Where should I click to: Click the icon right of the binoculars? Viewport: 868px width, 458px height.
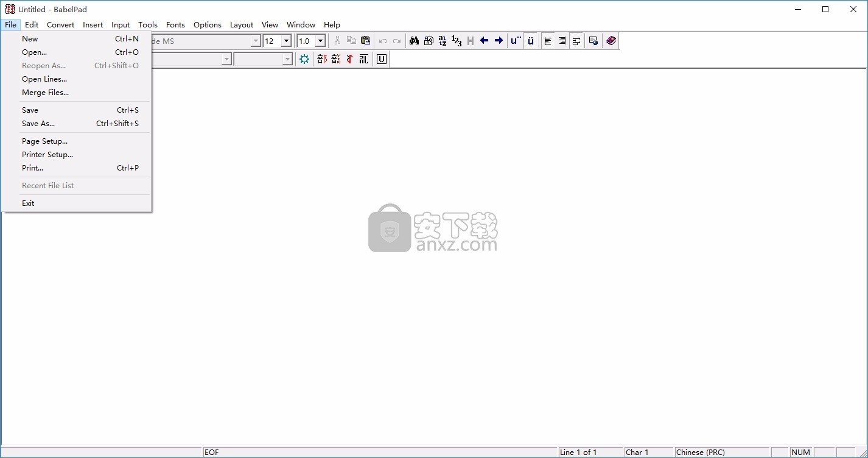coord(429,41)
